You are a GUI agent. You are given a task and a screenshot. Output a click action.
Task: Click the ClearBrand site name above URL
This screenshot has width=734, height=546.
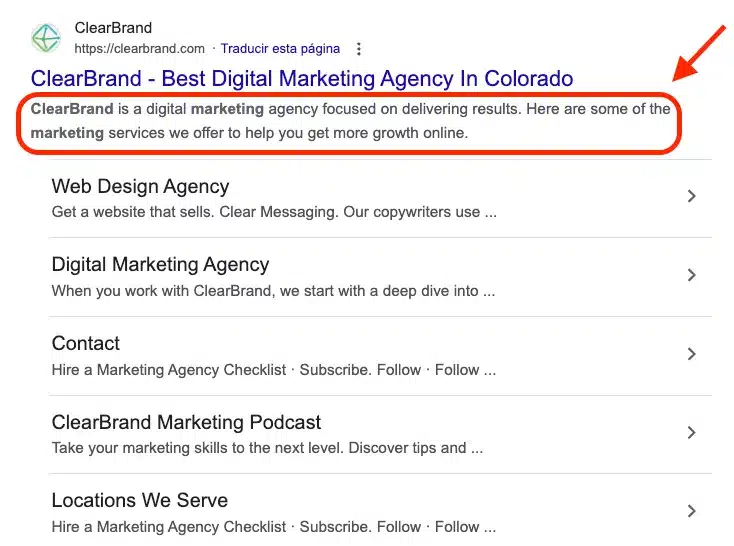(x=113, y=28)
